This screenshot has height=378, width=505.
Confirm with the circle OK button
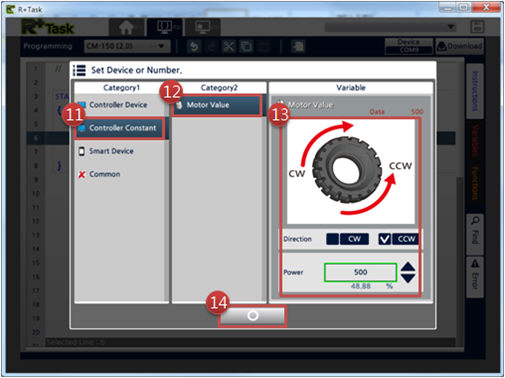[x=252, y=315]
